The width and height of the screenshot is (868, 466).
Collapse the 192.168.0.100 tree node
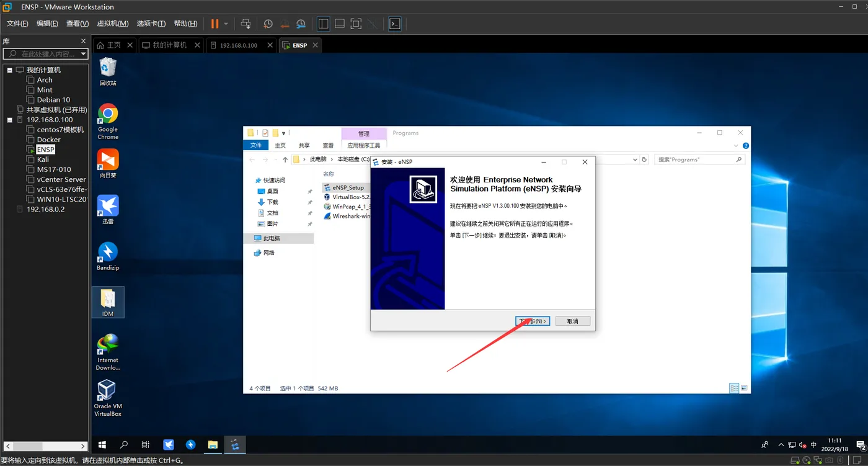click(x=10, y=120)
